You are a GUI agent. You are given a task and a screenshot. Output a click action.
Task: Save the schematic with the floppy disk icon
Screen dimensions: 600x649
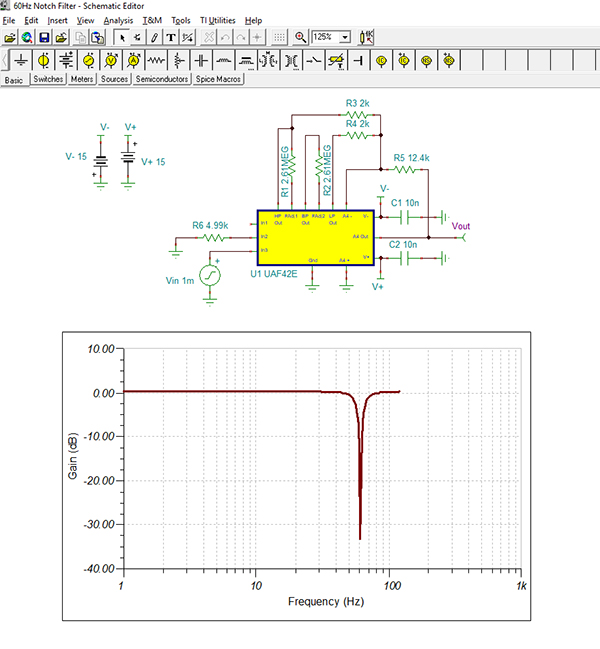(44, 37)
